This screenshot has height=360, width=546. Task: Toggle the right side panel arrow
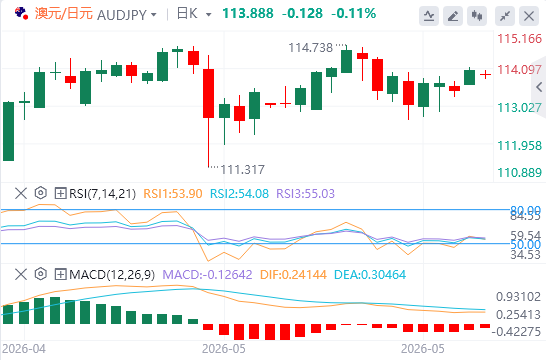(x=539, y=87)
